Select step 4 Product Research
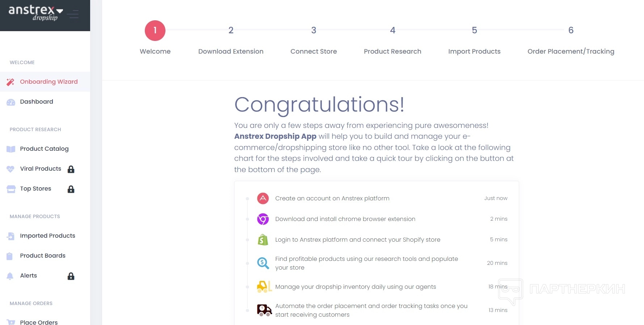 click(392, 30)
